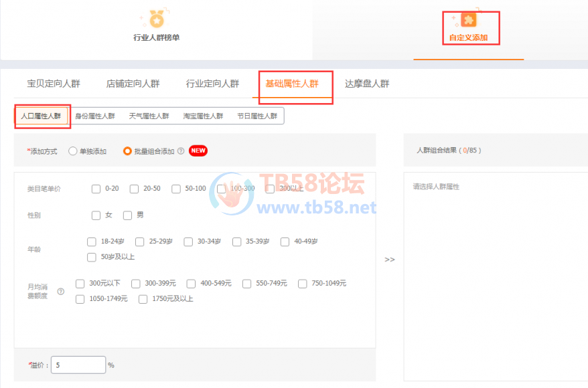
Task: Check the 1750元及以上 spending checkbox
Action: 143,299
